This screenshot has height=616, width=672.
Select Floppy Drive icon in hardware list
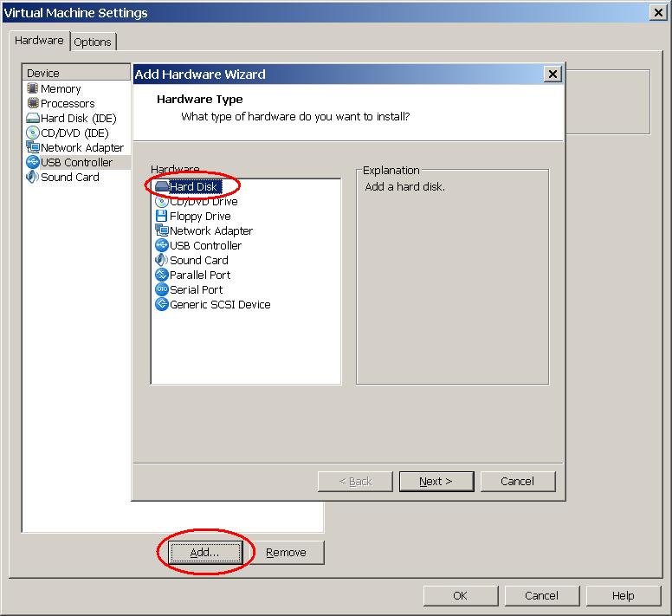162,217
